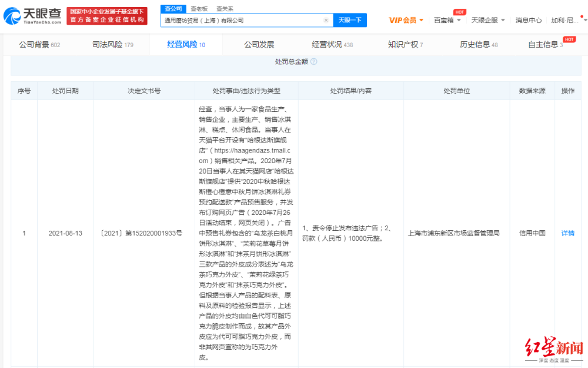Open 详情 link for penalty row 1
This screenshot has width=588, height=368.
click(568, 233)
